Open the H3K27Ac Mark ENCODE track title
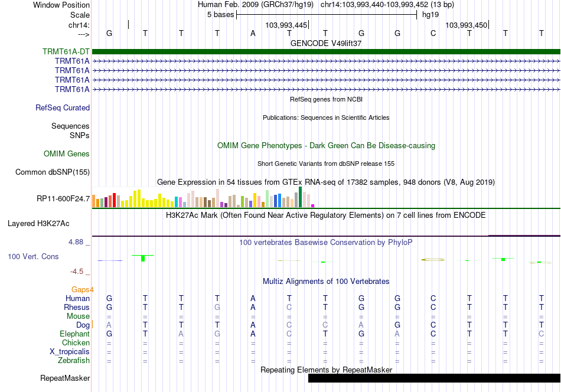Viewport: 561px width, 392px height. point(326,215)
